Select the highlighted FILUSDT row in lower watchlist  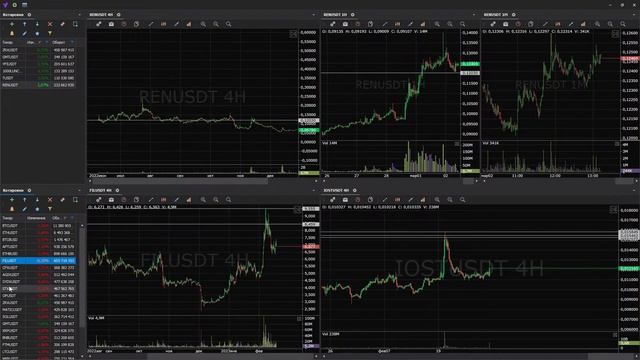[x=38, y=260]
